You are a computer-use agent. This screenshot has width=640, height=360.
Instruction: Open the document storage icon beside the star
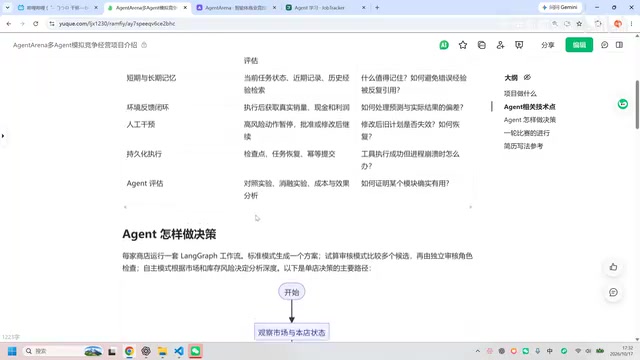pyautogui.click(x=482, y=45)
